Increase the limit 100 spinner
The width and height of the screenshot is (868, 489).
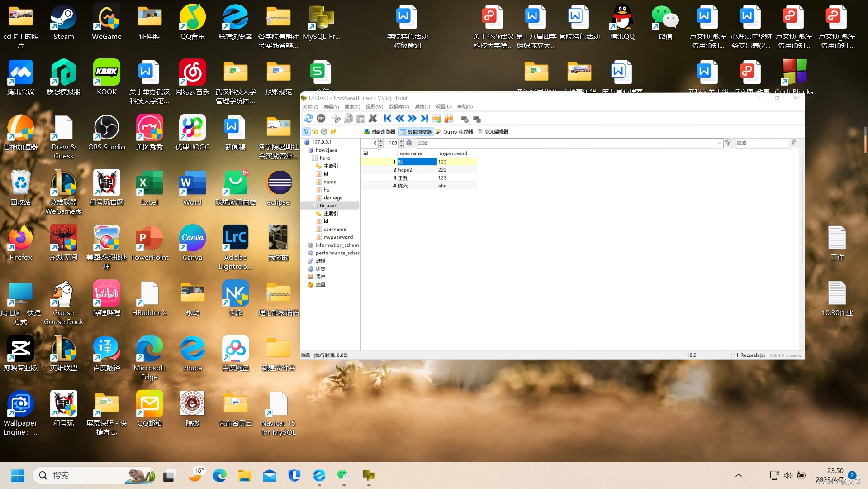click(401, 141)
